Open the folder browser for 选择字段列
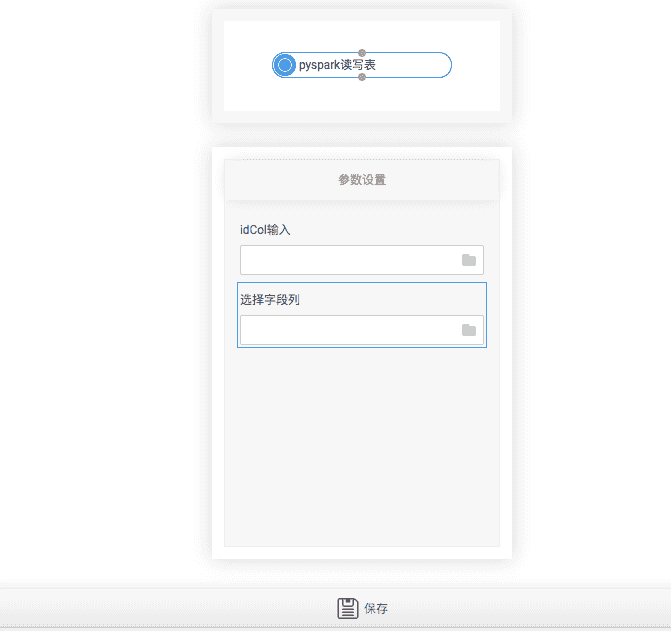 point(469,330)
